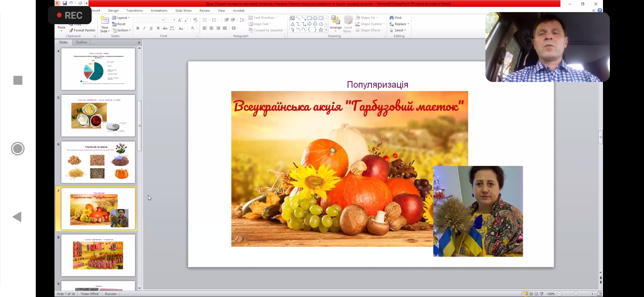Switch to Reading View
Image resolution: width=644 pixels, height=297 pixels.
click(x=536, y=294)
